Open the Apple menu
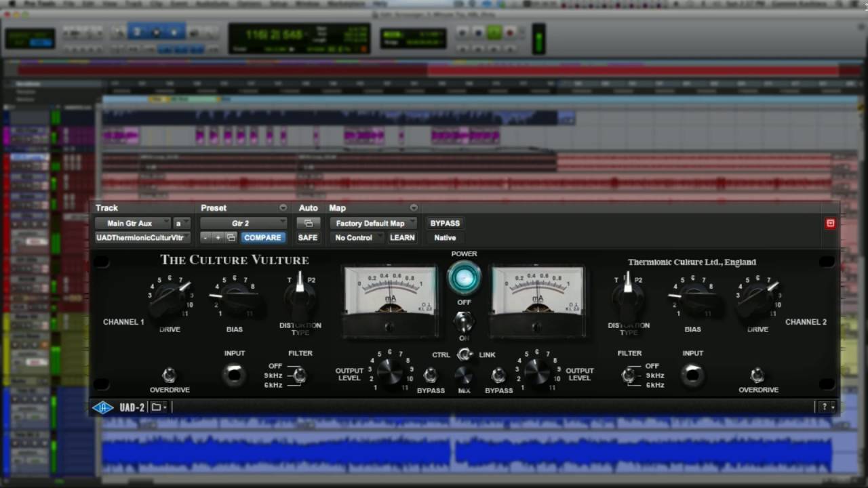This screenshot has height=488, width=868. 12,3
